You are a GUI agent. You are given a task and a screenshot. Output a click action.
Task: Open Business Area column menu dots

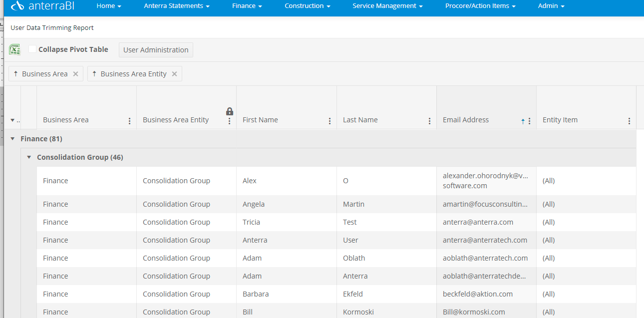[x=129, y=121]
